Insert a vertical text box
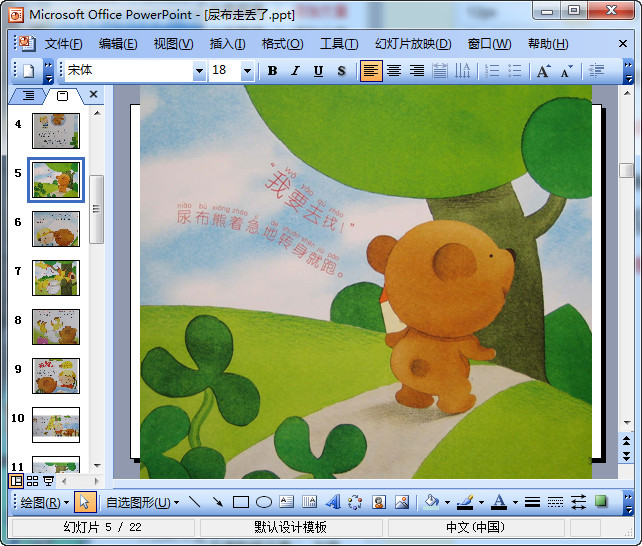The height and width of the screenshot is (546, 642). (310, 502)
